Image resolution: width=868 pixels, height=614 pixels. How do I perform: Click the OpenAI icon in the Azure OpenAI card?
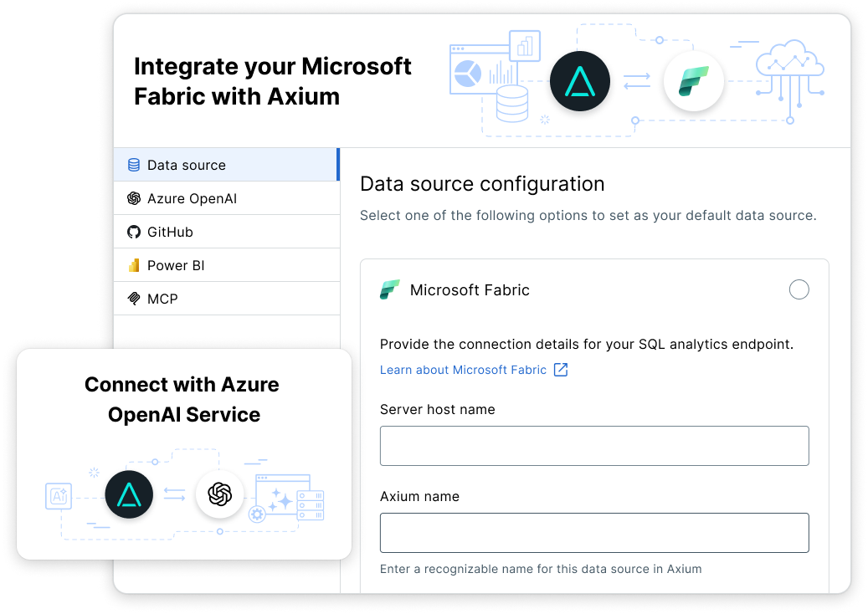(219, 494)
